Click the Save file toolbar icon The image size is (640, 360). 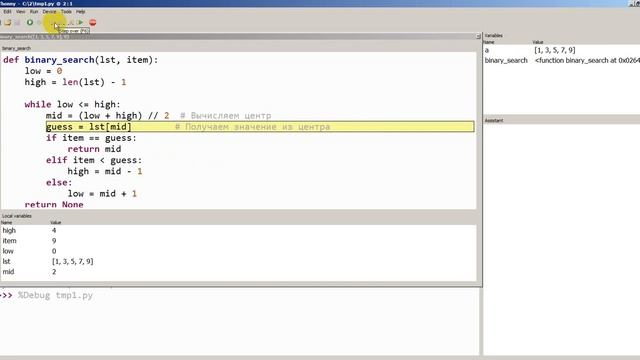pyautogui.click(x=17, y=22)
